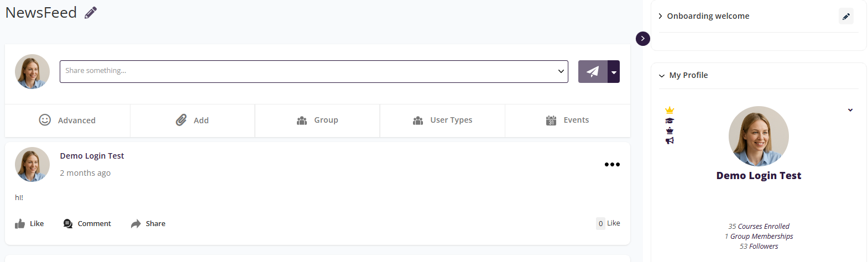
Task: Collapse the right sidebar with round arrow
Action: 642,39
